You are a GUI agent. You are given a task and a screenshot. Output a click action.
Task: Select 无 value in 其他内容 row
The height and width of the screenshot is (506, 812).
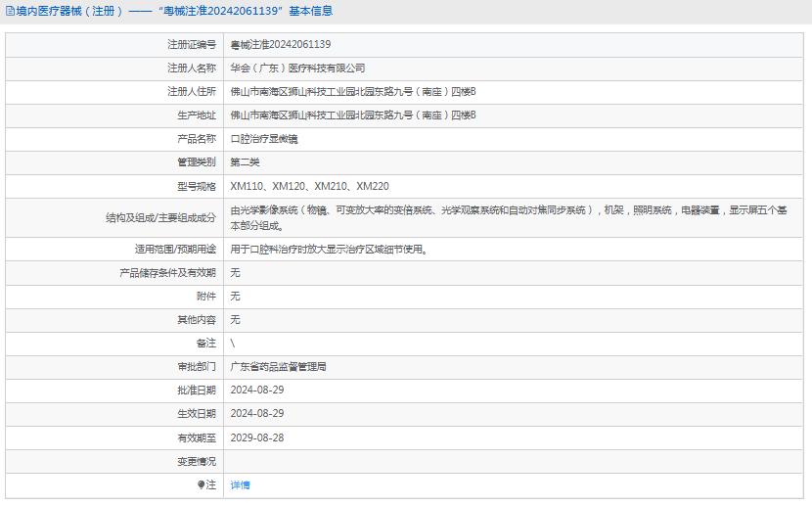click(235, 319)
